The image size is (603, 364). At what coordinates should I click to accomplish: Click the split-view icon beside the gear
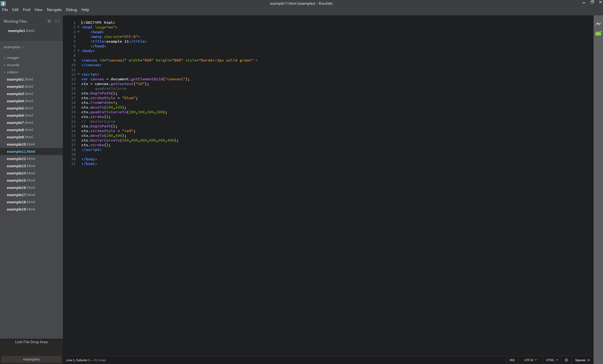coord(57,21)
